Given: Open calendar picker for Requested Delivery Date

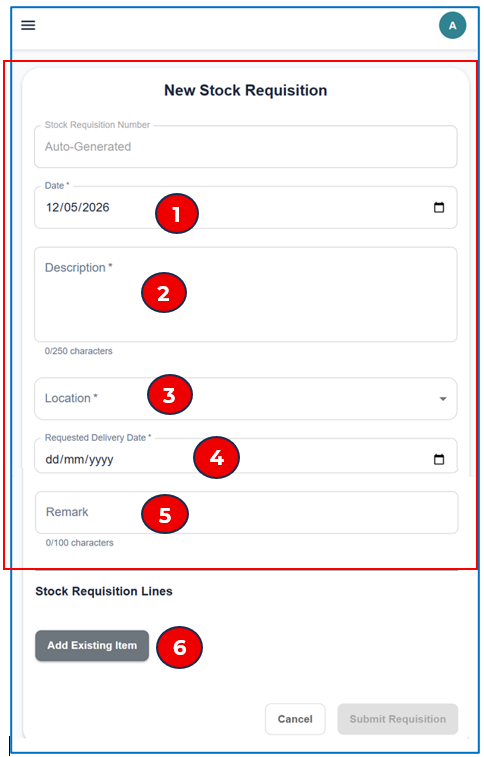Looking at the screenshot, I should click(439, 459).
